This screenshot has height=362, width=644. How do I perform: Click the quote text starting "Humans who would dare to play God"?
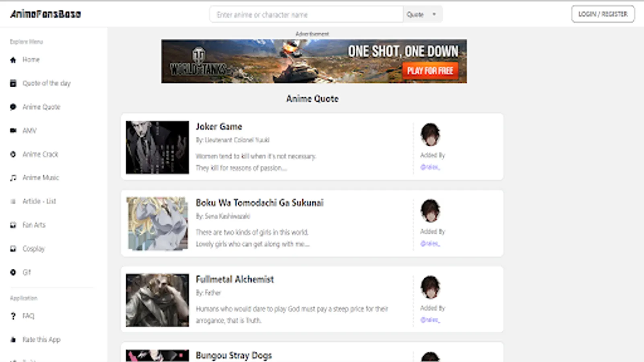point(292,315)
